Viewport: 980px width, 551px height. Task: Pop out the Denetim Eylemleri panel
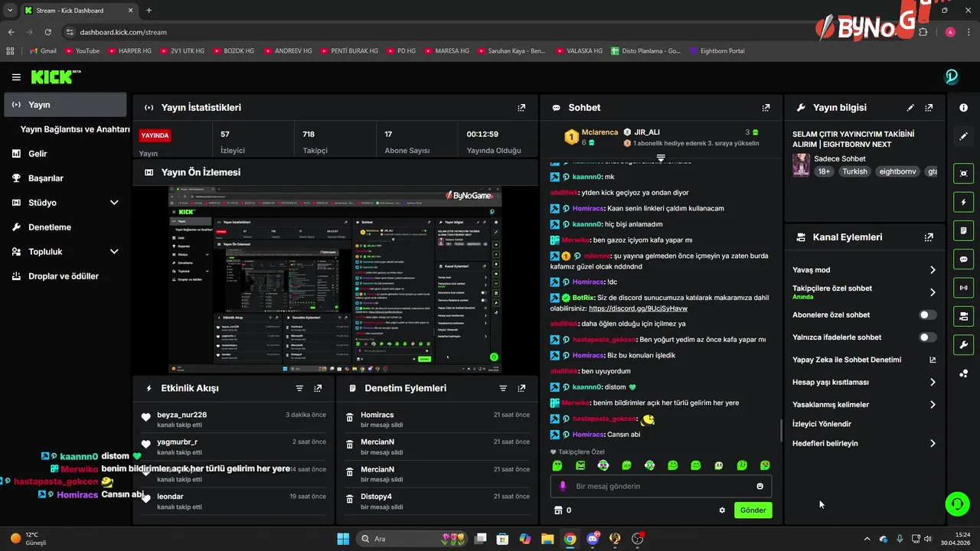521,388
